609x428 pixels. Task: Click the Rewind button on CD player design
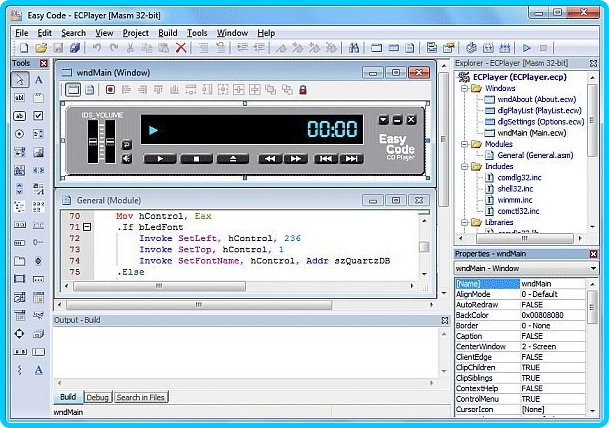(x=270, y=158)
